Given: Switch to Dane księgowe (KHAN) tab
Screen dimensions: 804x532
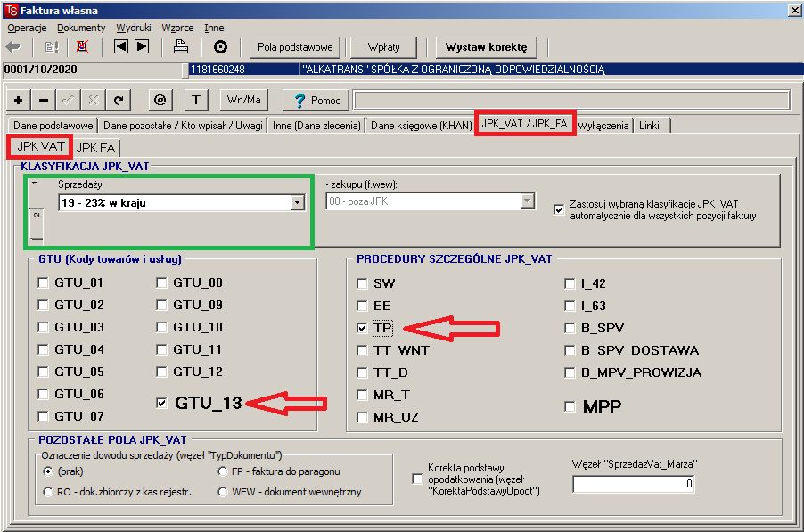Looking at the screenshot, I should tap(421, 126).
